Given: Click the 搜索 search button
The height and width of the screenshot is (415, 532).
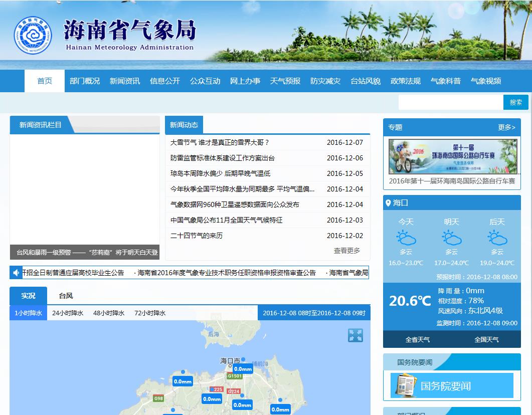Looking at the screenshot, I should (516, 102).
